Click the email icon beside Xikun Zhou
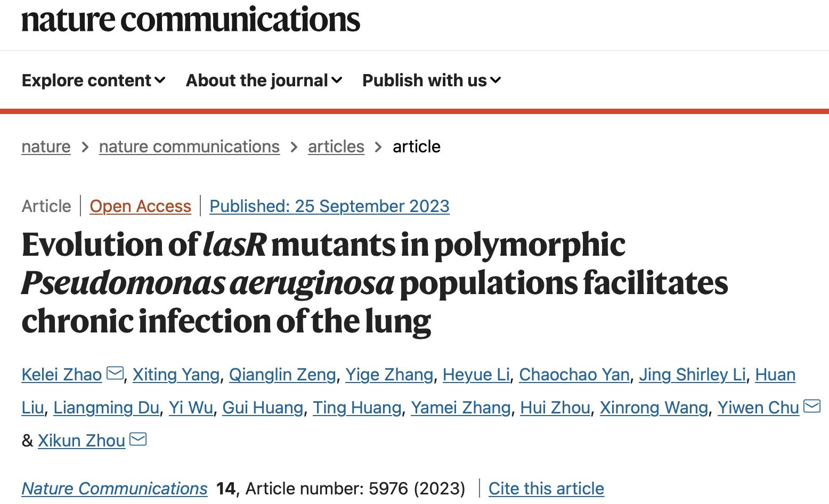829x504 pixels. (x=138, y=440)
